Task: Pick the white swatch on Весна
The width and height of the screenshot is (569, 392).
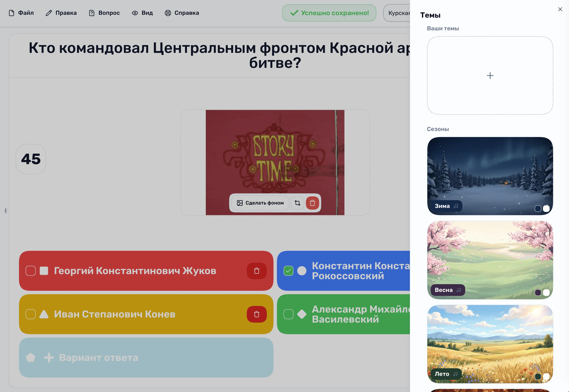Action: click(546, 292)
